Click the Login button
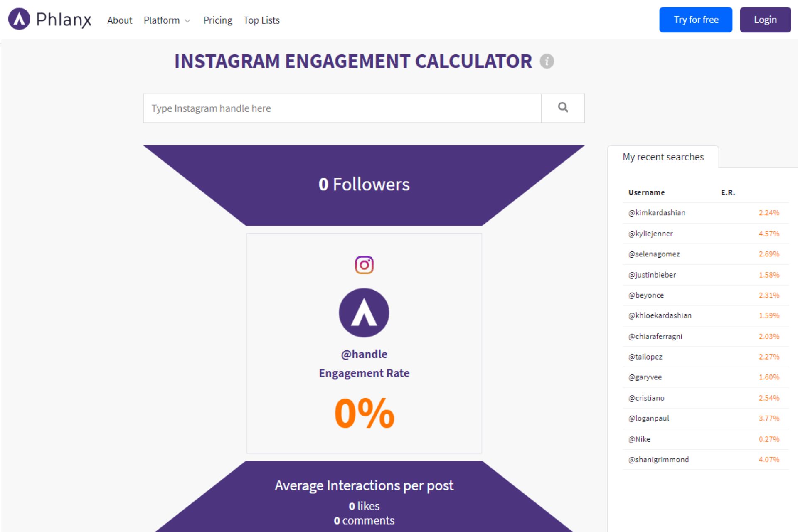Image resolution: width=798 pixels, height=532 pixels. (765, 19)
